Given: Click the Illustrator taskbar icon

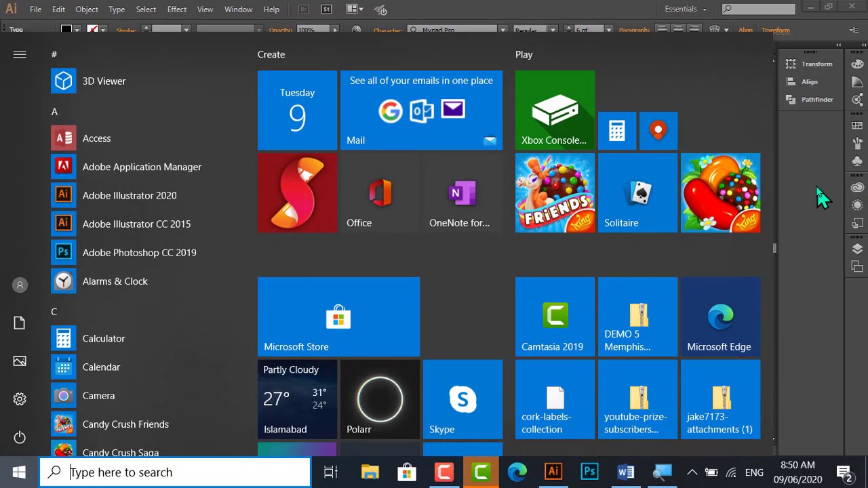Looking at the screenshot, I should tap(553, 472).
